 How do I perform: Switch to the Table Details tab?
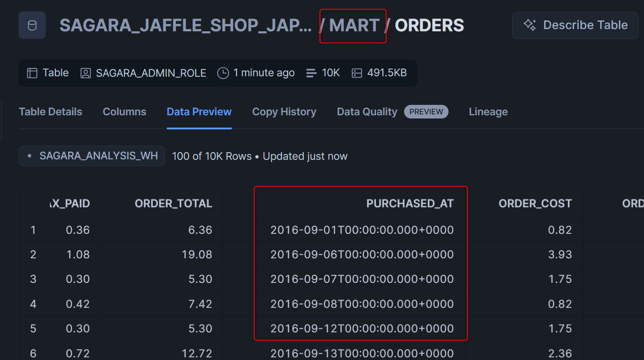click(51, 112)
